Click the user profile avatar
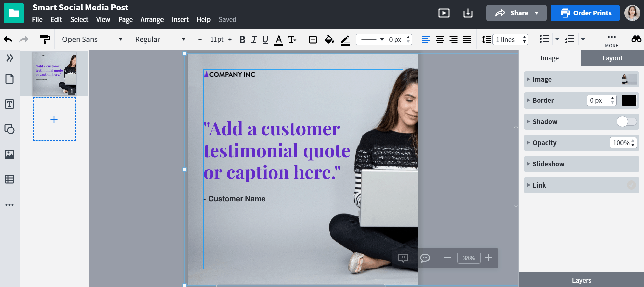The image size is (644, 287). [x=632, y=13]
